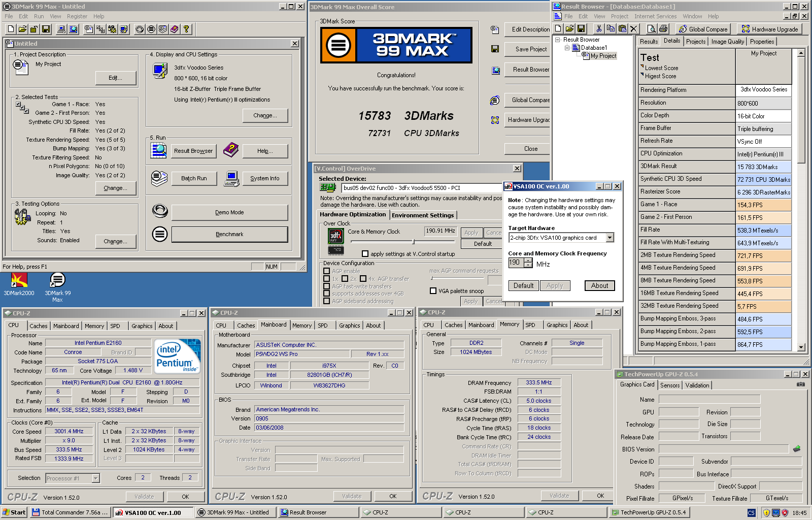
Task: Click Core and Memory Clock Frequency input field
Action: coord(516,263)
